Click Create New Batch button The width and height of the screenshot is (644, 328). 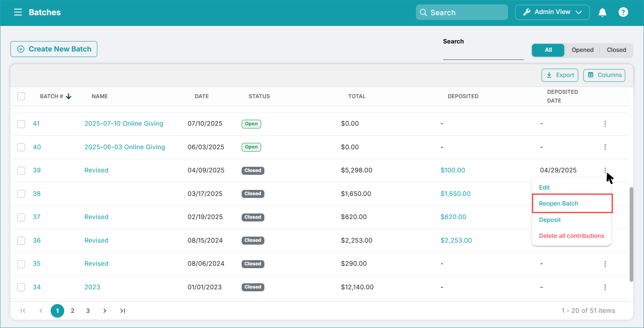tap(54, 49)
